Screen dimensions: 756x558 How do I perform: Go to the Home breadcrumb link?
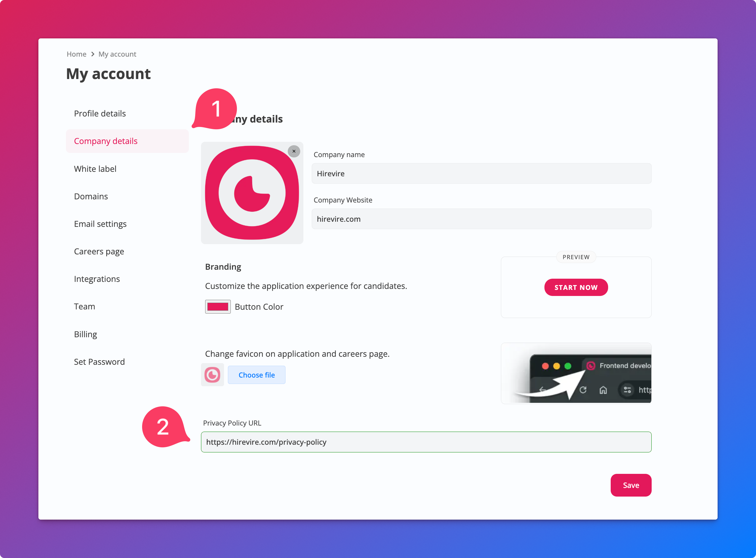76,54
